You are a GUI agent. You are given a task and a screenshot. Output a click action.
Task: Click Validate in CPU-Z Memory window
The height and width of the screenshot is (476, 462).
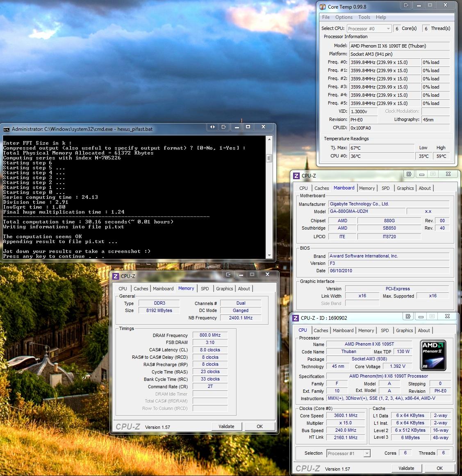point(226,426)
